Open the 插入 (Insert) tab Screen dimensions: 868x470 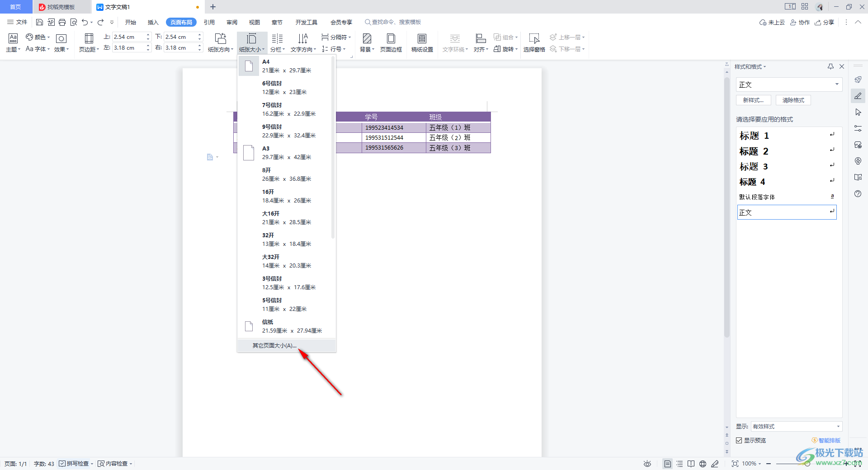[x=153, y=22]
